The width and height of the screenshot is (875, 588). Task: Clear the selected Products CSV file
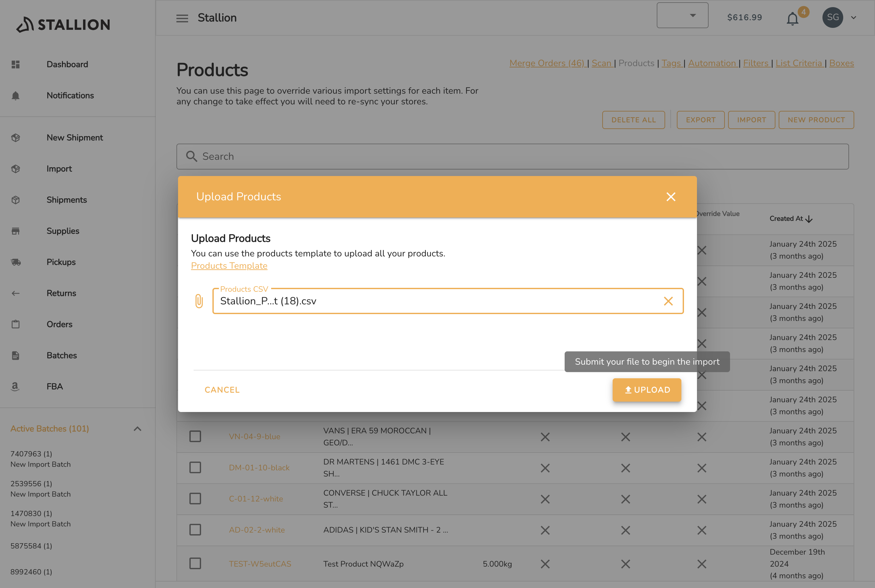tap(668, 301)
